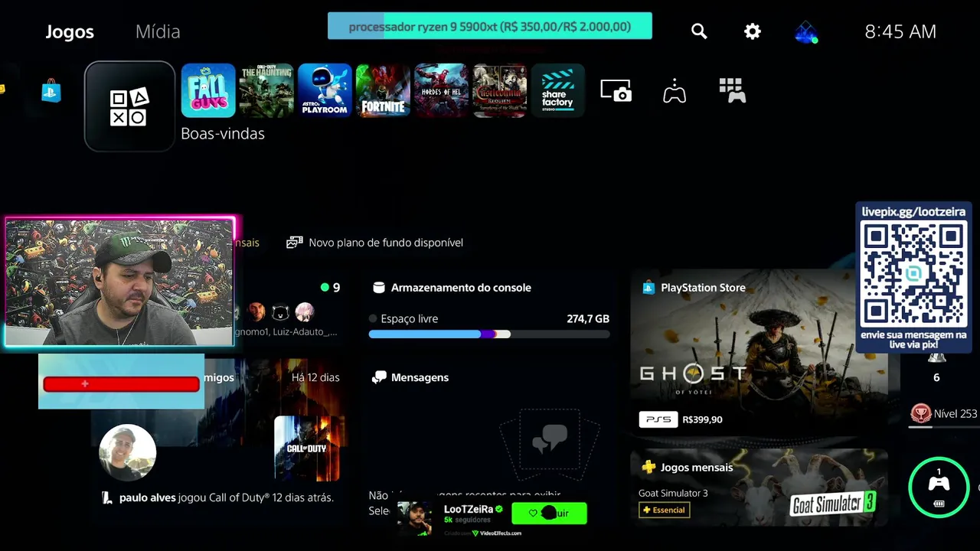Click the red progress bar overlay
Screen dimensions: 980x551
click(x=121, y=384)
